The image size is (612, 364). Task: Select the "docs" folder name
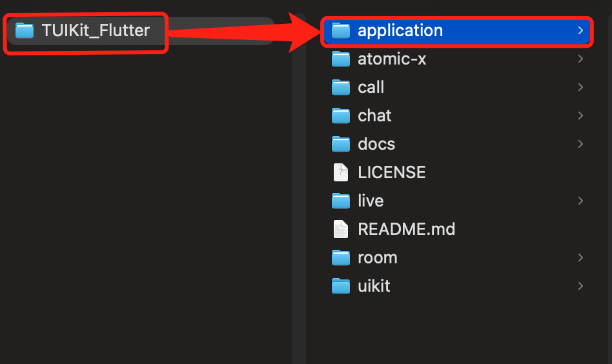pos(376,145)
